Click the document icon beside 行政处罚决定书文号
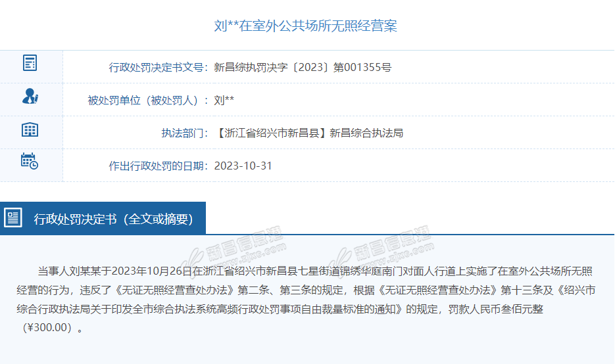This screenshot has width=615, height=364. [x=30, y=63]
